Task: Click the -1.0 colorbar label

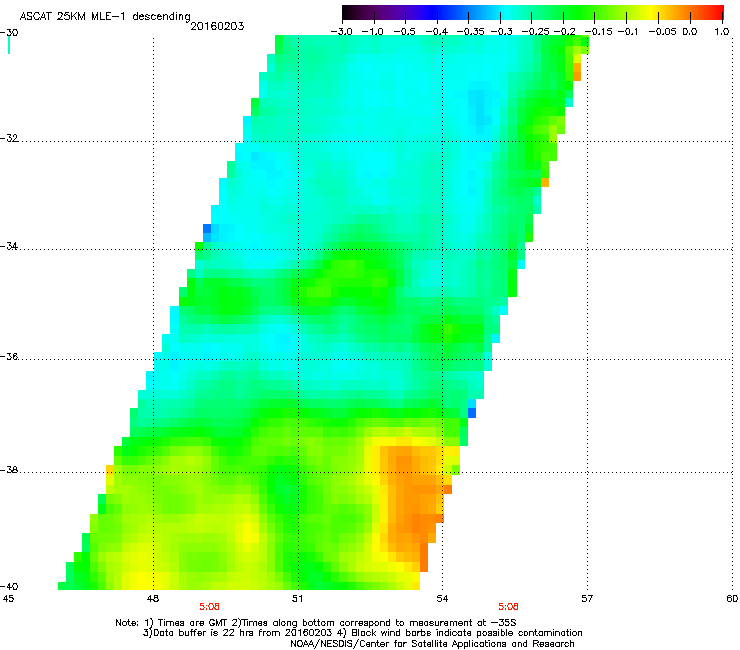Action: coord(372,32)
